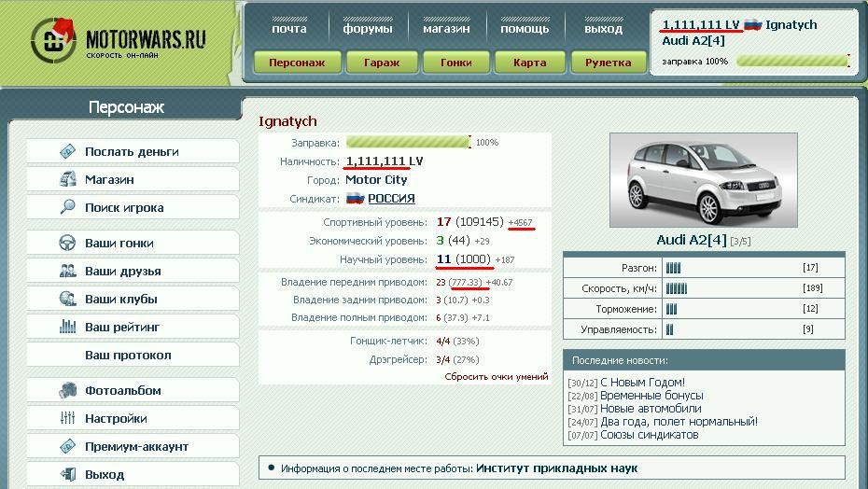868x489 pixels.
Task: Open Ваши друзья sidebar link
Action: click(133, 271)
